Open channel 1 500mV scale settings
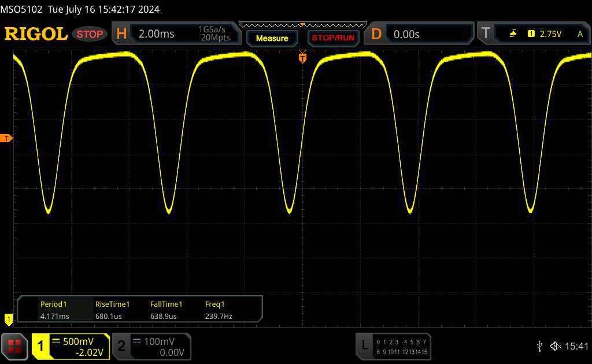Image resolution: width=592 pixels, height=364 pixels. (78, 341)
